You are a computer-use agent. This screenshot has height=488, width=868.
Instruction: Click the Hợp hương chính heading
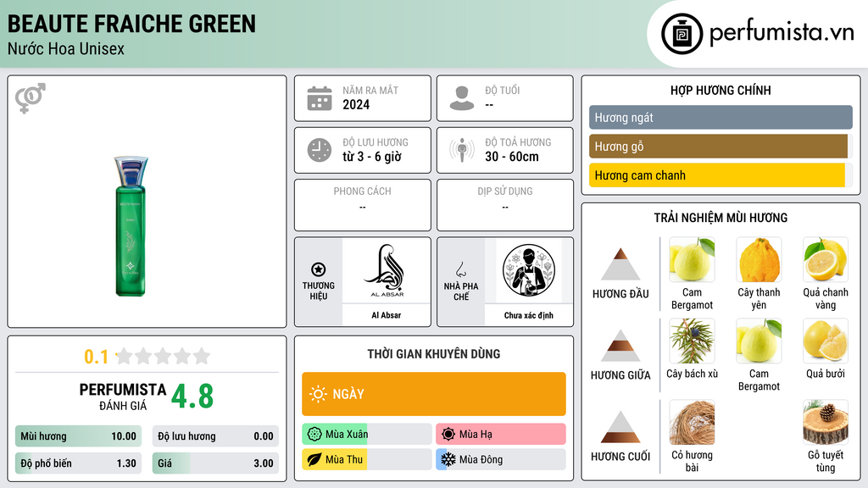(x=721, y=90)
